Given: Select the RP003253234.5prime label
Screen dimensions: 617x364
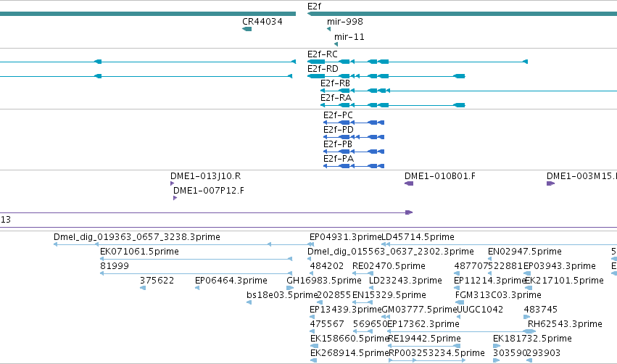Looking at the screenshot, I should 436,354.
